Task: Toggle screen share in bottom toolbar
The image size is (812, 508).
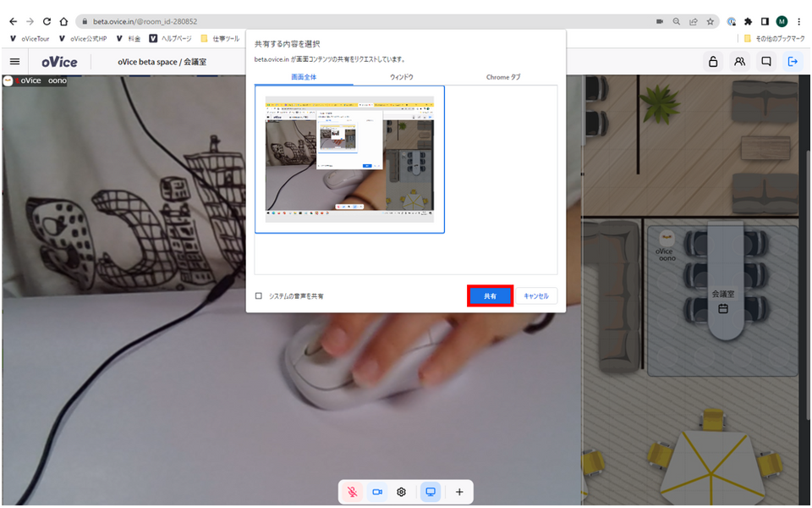Action: (431, 492)
